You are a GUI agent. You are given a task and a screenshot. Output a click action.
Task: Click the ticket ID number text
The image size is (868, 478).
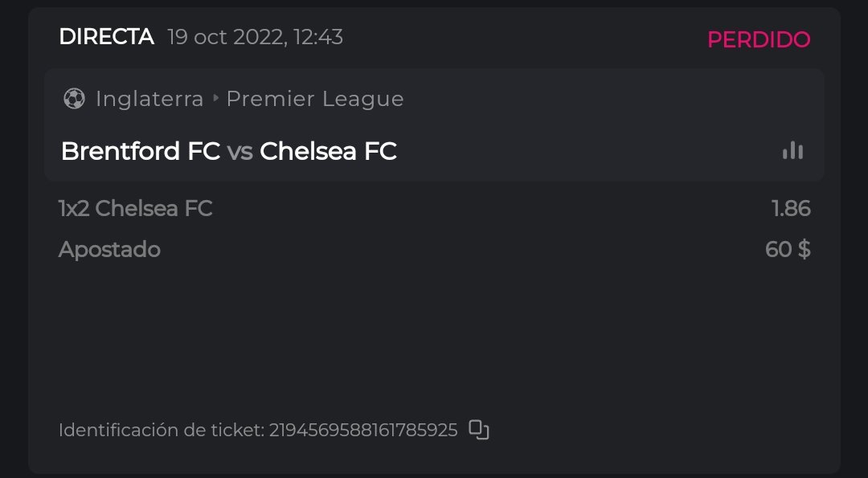pos(362,431)
